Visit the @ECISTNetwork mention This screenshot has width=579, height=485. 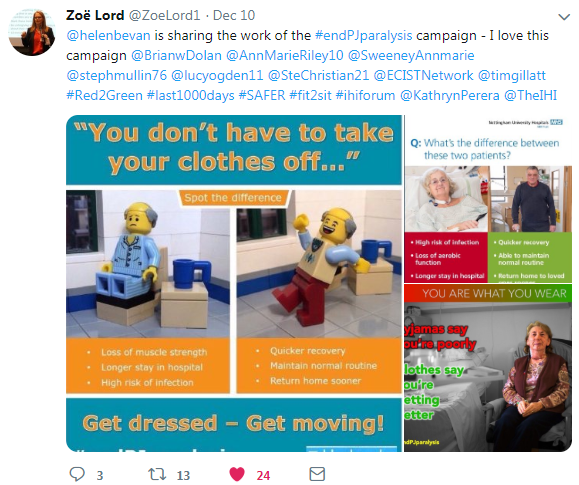pos(423,75)
